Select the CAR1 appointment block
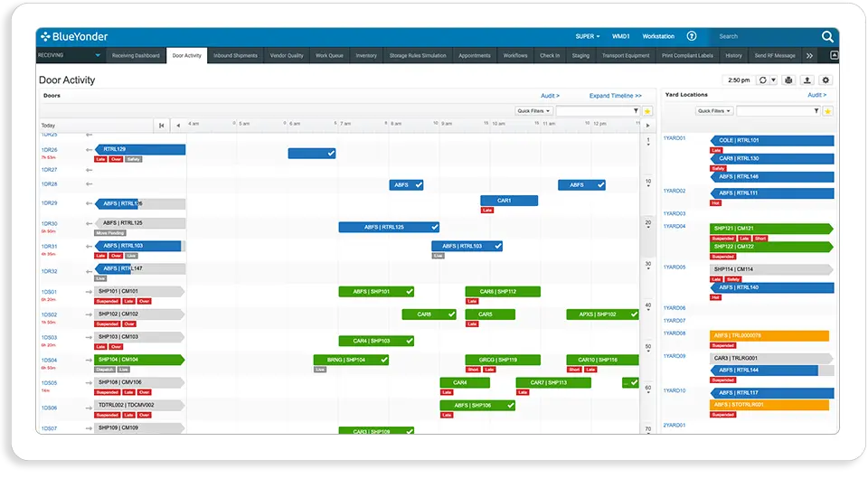This screenshot has width=868, height=488. click(x=509, y=201)
